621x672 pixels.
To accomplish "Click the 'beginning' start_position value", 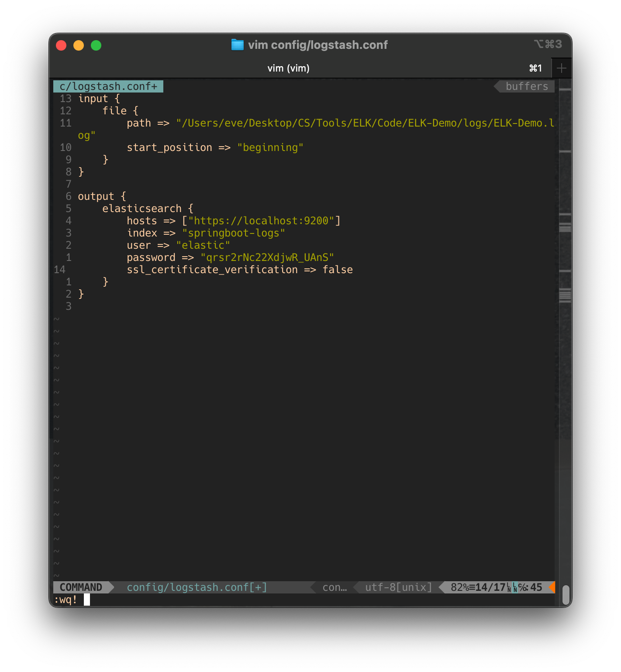I will click(x=270, y=147).
